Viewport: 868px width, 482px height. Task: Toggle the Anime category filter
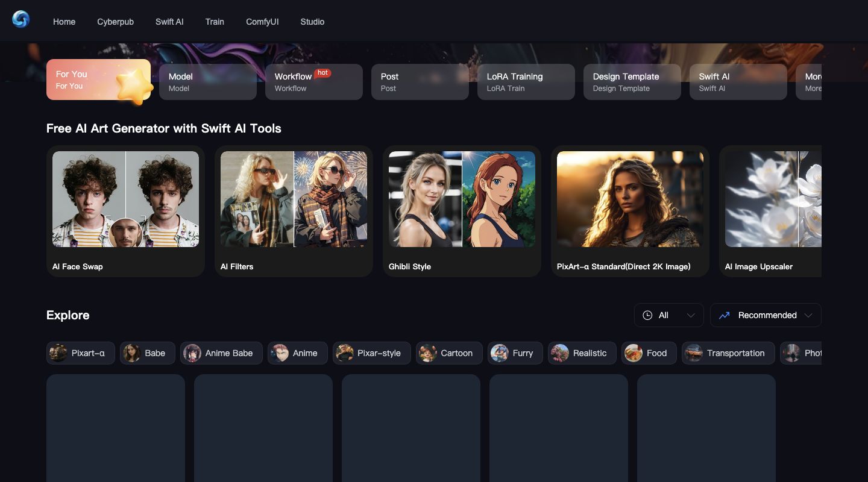pyautogui.click(x=297, y=353)
